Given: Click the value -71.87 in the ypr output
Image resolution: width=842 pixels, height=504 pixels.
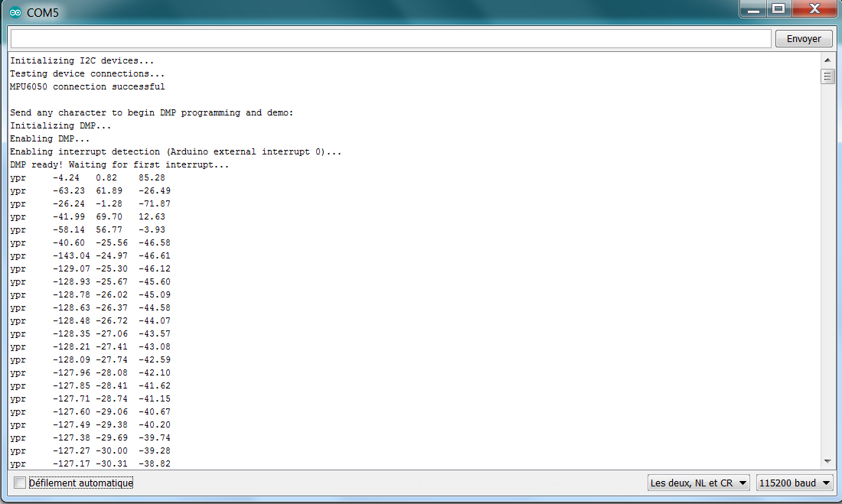Looking at the screenshot, I should (155, 203).
